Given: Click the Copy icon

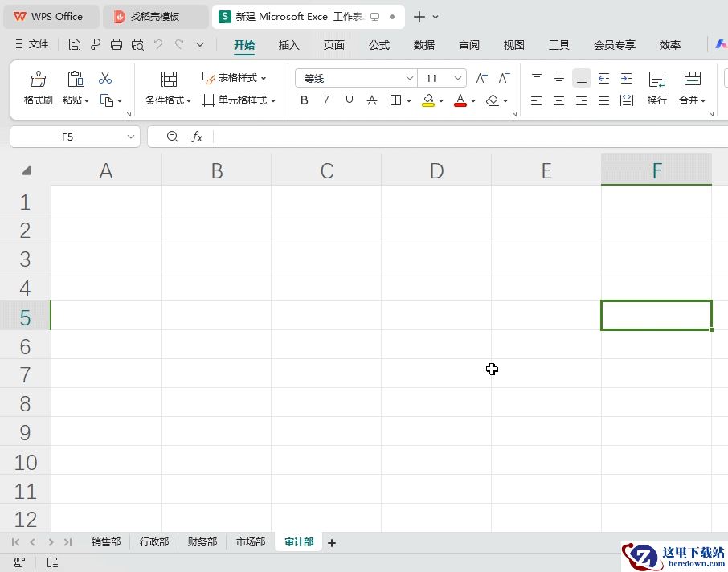Looking at the screenshot, I should tap(107, 100).
